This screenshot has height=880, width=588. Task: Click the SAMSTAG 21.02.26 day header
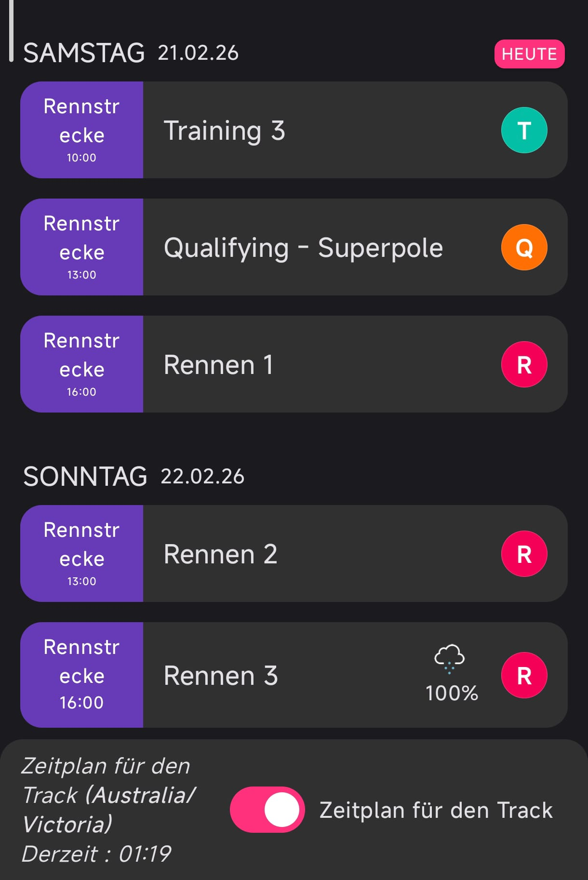131,53
